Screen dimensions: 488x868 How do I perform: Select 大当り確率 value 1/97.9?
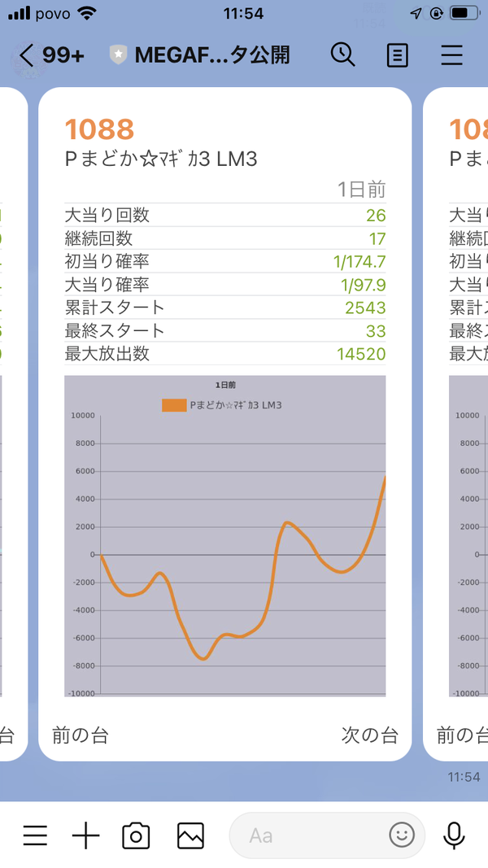click(x=364, y=285)
